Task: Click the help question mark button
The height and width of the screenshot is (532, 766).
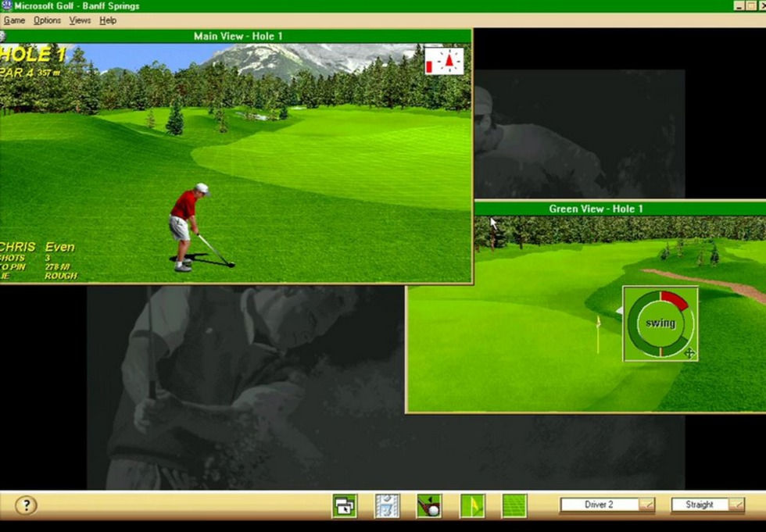Action: pos(27,505)
